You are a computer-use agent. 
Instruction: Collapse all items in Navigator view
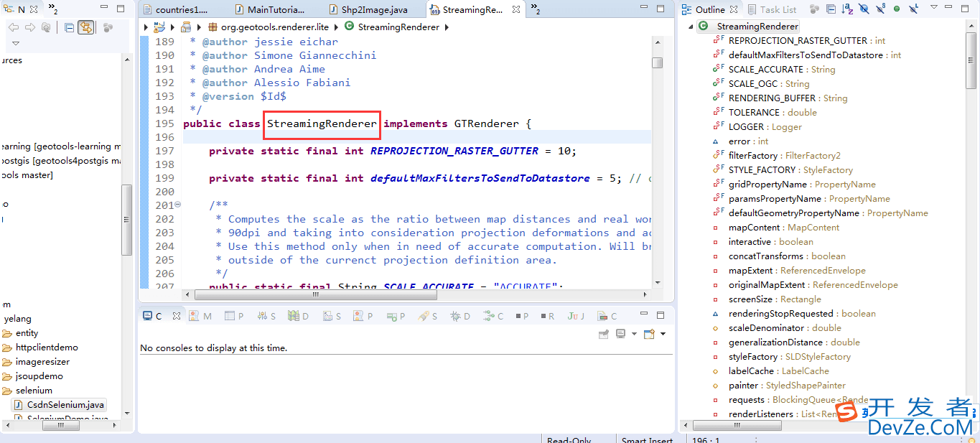pyautogui.click(x=70, y=28)
